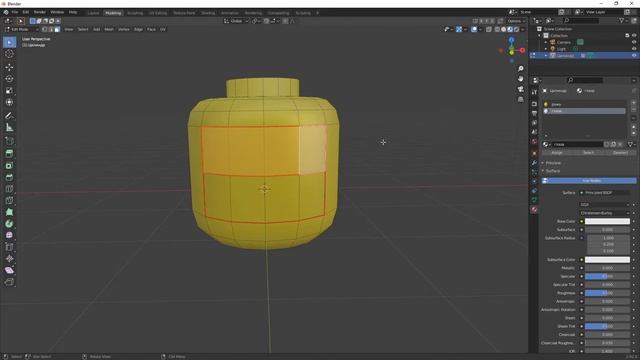
Task: Select the Inset Faces tool
Action: 9,165
